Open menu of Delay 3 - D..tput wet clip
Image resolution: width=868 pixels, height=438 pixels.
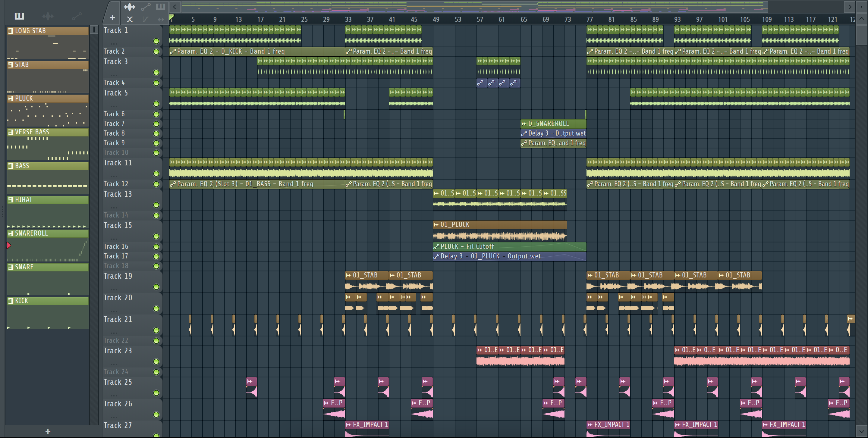point(524,133)
